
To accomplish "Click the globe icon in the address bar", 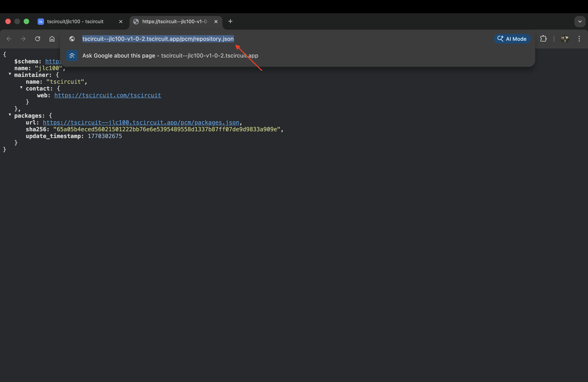I will click(72, 39).
